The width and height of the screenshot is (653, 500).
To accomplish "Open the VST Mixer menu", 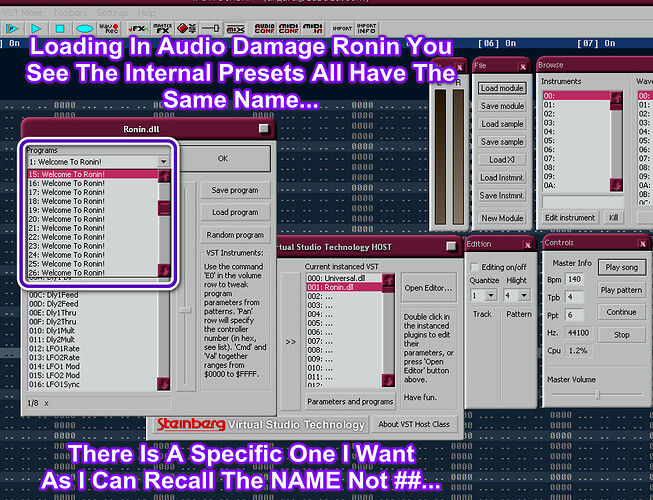I will 22,13.
